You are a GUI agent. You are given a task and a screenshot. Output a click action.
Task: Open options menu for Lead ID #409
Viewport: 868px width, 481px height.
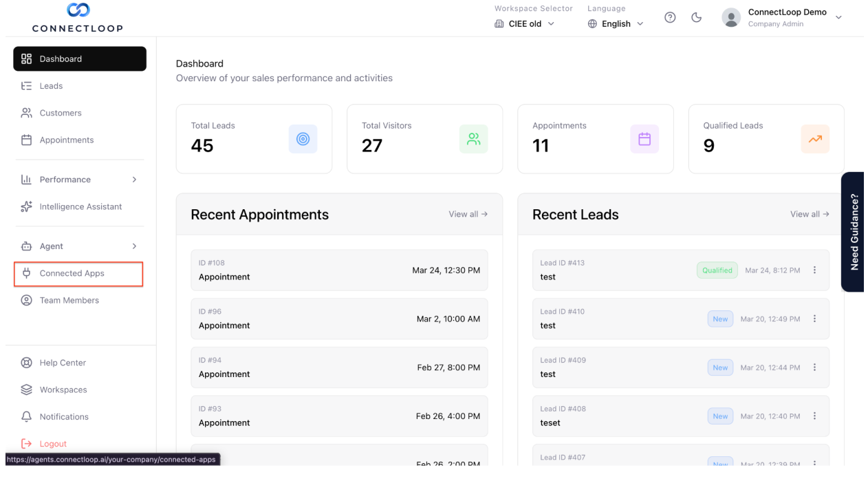(815, 367)
